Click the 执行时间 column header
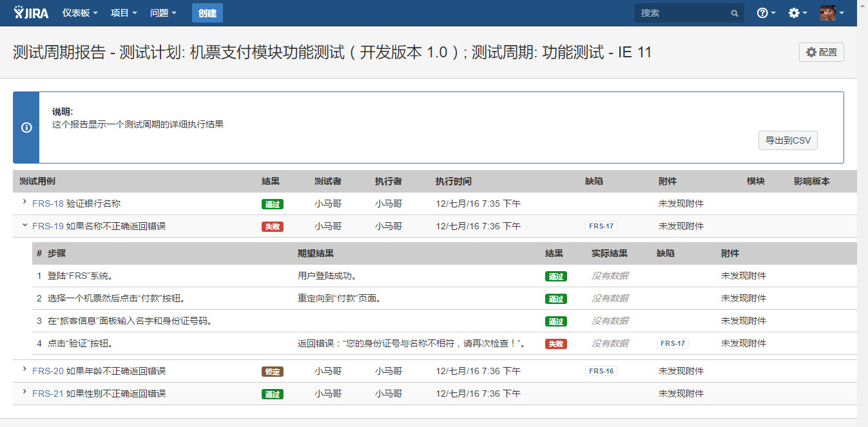This screenshot has width=868, height=427. (454, 181)
